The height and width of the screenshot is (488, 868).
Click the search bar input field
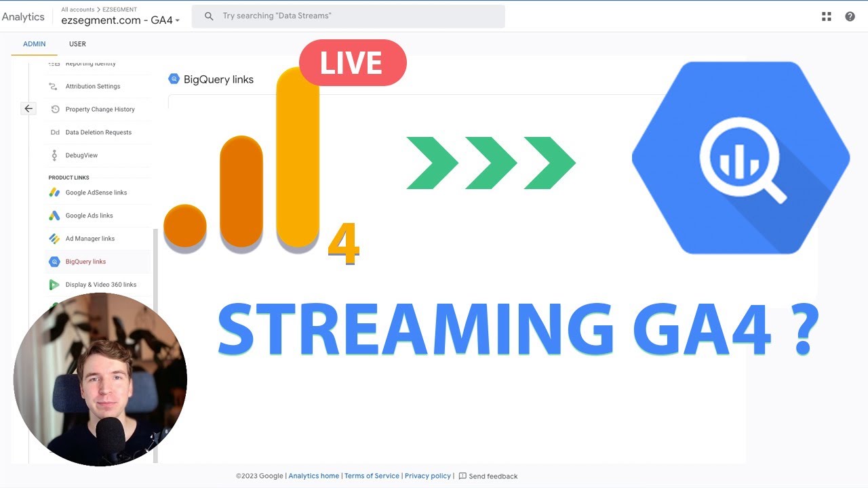tap(349, 16)
